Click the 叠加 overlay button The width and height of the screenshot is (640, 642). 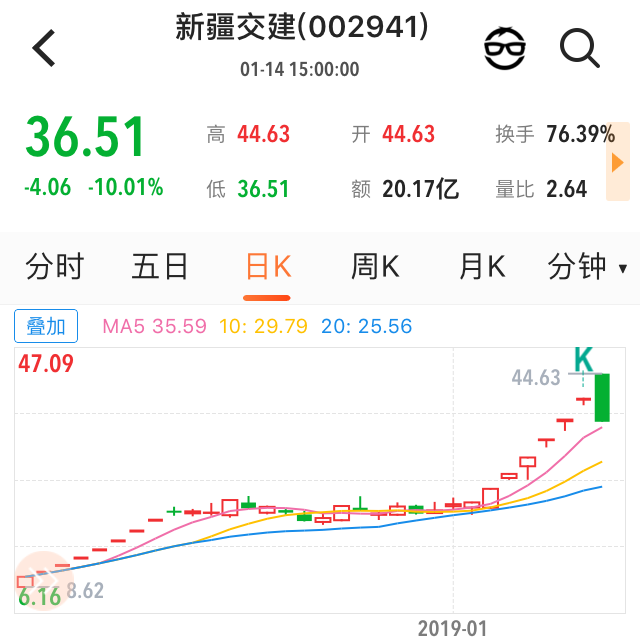click(46, 326)
